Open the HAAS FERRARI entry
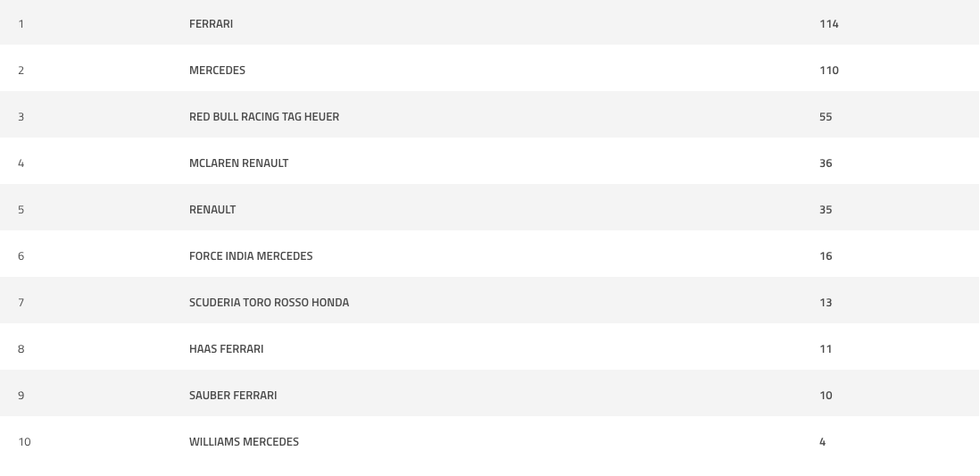The width and height of the screenshot is (980, 476). point(226,349)
